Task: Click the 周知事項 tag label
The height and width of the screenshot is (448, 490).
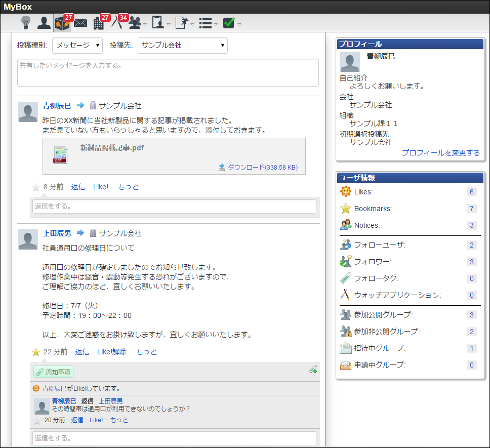Action: click(54, 372)
